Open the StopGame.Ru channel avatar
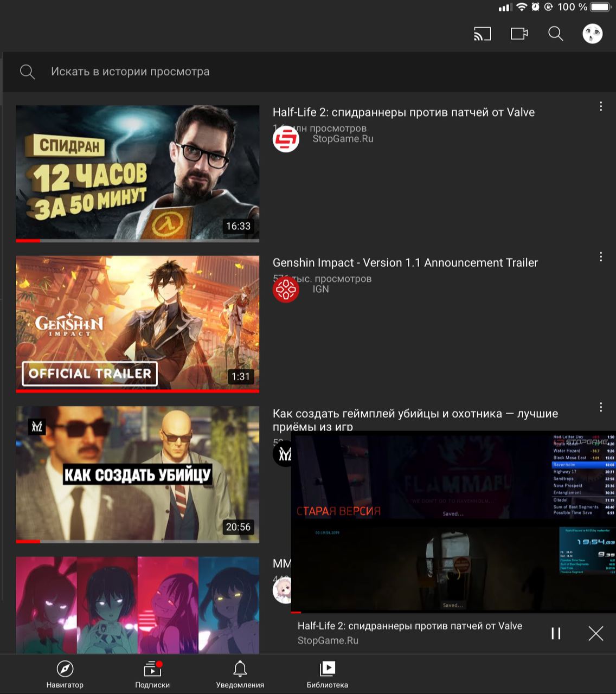The height and width of the screenshot is (694, 616). (x=286, y=139)
